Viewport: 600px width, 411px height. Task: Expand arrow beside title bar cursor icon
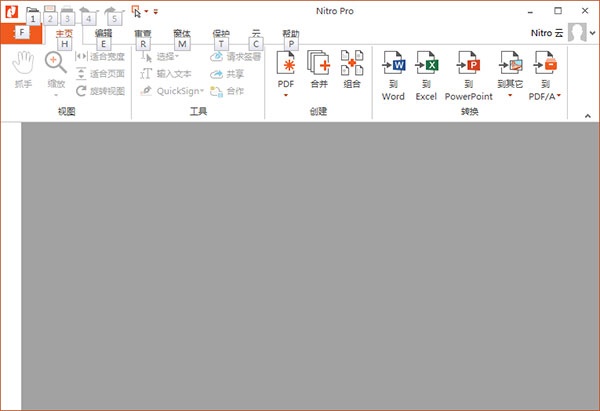pos(146,11)
